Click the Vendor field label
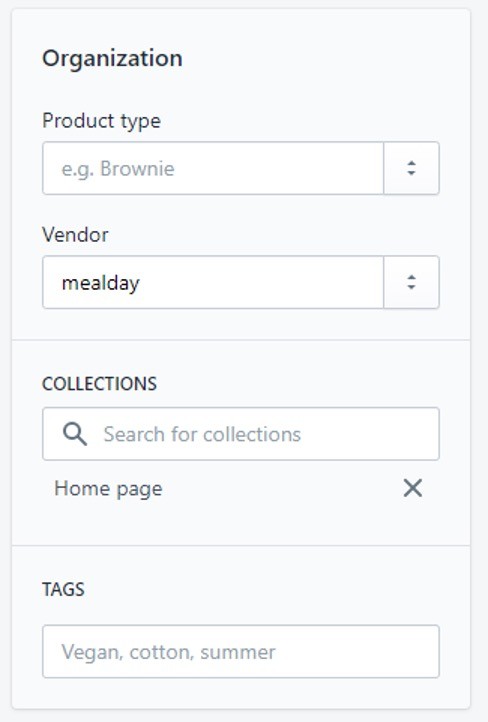The image size is (488, 722). click(x=76, y=235)
